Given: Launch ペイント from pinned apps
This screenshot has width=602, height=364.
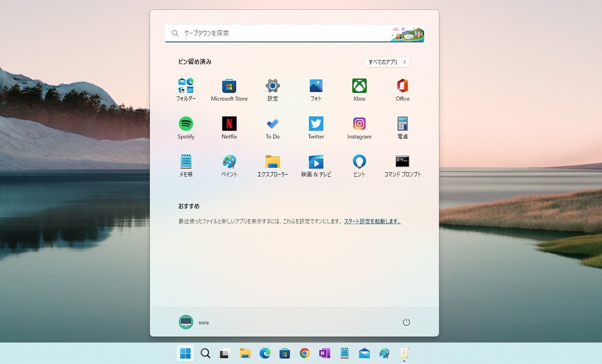Looking at the screenshot, I should (229, 165).
